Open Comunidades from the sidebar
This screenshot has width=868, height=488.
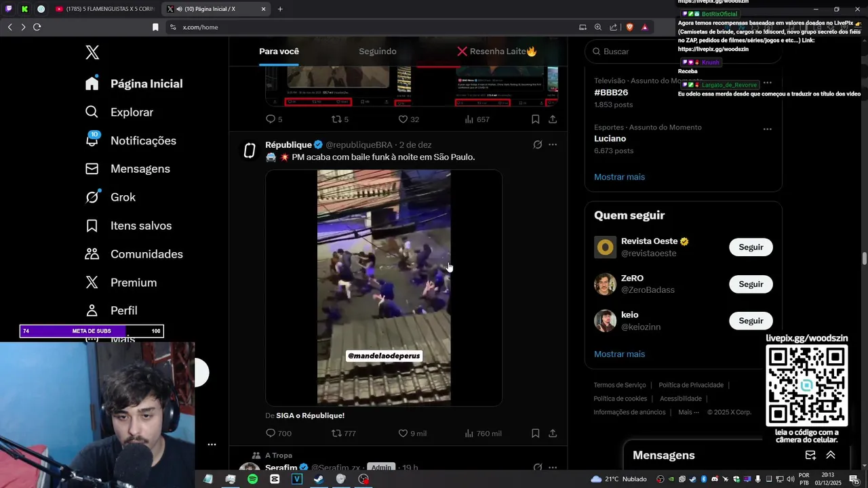tap(134, 254)
